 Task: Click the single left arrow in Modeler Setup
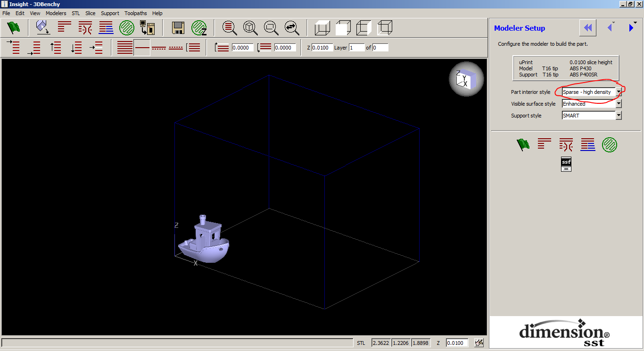tap(611, 27)
